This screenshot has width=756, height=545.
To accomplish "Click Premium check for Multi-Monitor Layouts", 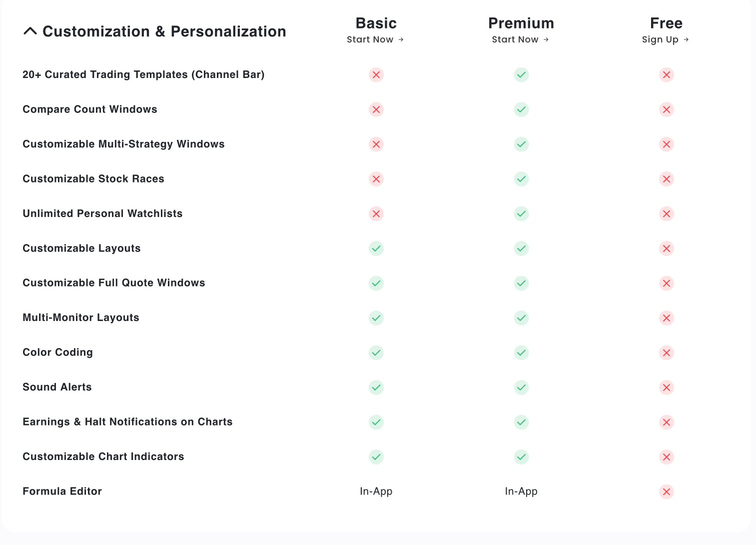I will pyautogui.click(x=521, y=318).
